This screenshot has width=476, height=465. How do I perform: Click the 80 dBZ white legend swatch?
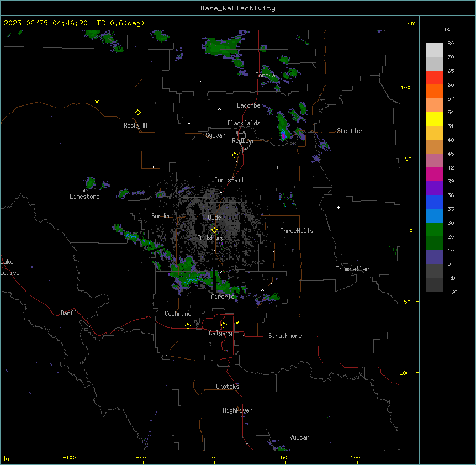[x=434, y=50]
